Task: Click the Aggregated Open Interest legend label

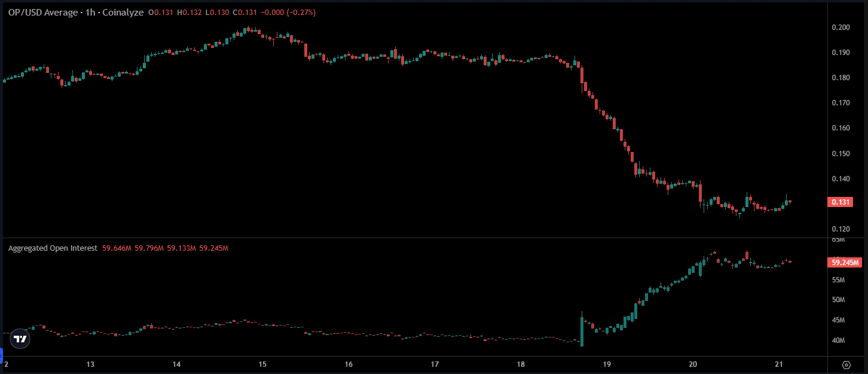Action: click(53, 248)
